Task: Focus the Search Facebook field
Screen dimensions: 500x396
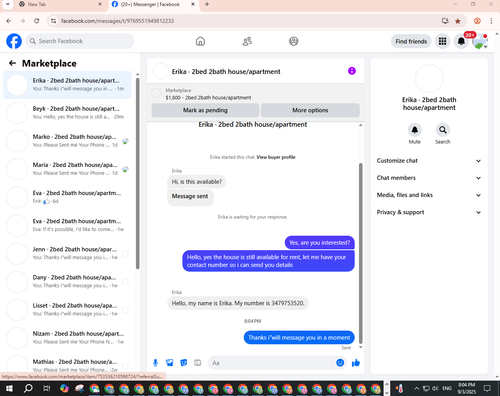Action: tap(80, 41)
